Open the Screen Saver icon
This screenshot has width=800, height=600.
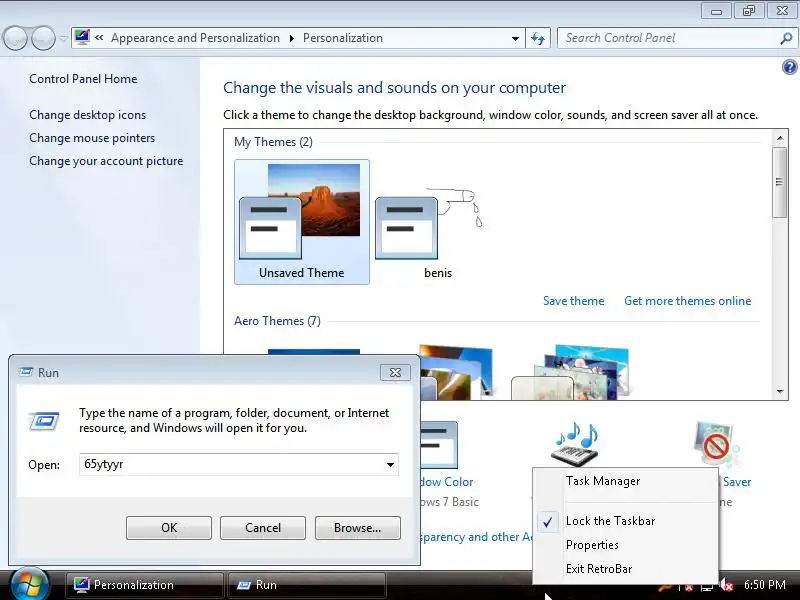(x=716, y=444)
